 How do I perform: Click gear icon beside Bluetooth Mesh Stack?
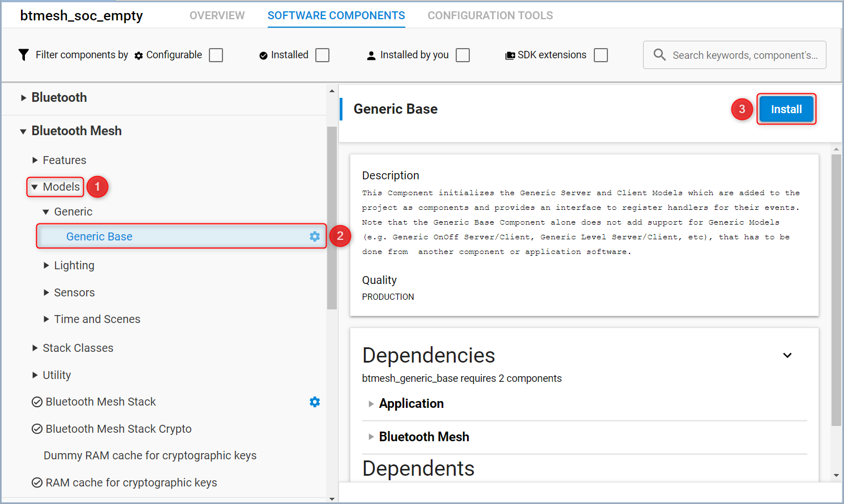pyautogui.click(x=315, y=402)
